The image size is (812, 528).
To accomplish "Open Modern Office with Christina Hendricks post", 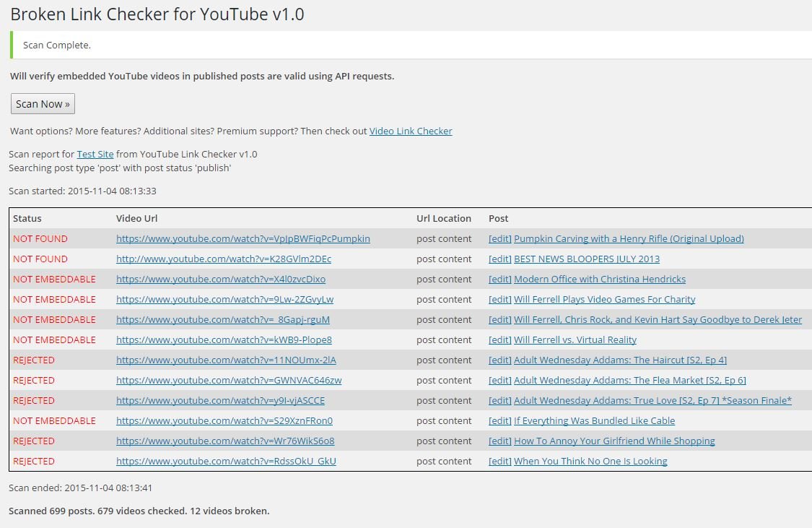I will (599, 280).
